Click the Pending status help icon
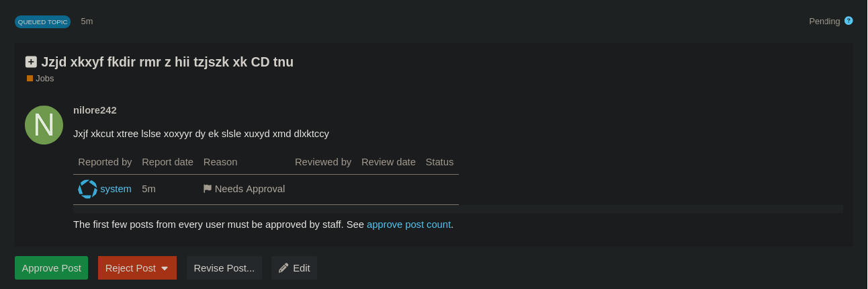868x289 pixels. (849, 21)
